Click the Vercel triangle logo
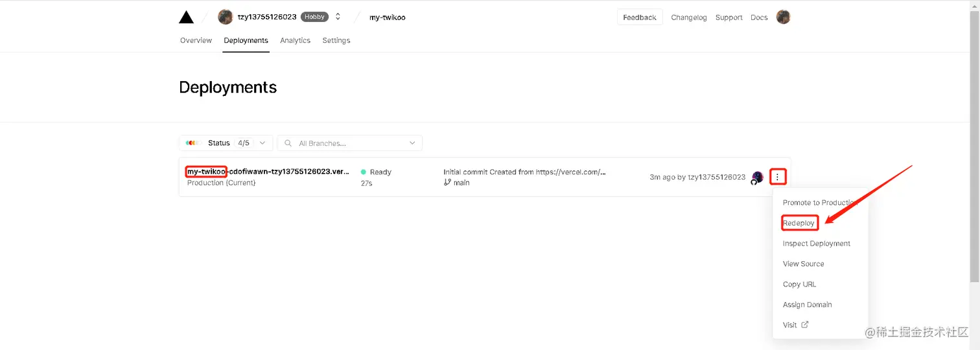This screenshot has height=350, width=980. [187, 17]
